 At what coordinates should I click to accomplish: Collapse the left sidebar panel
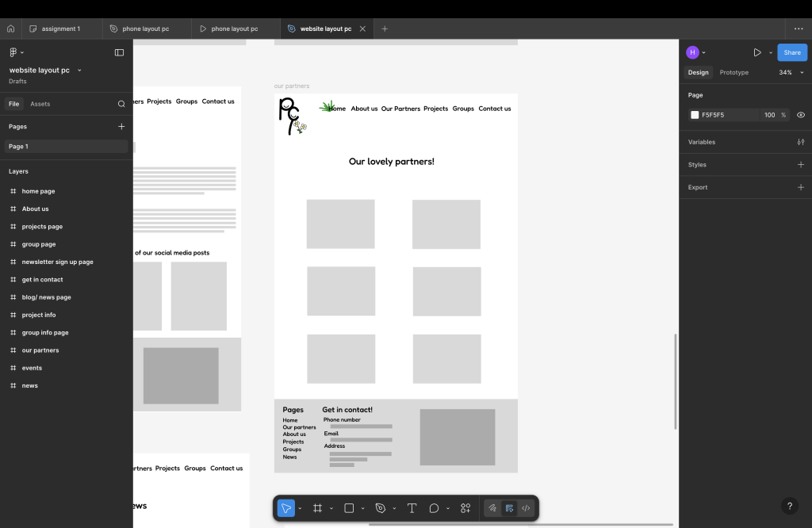pos(119,52)
